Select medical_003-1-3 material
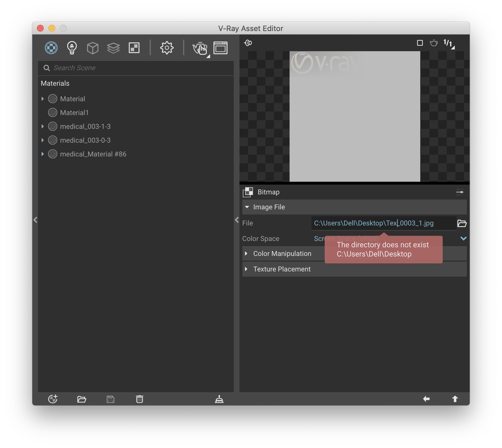This screenshot has width=502, height=448. [85, 127]
